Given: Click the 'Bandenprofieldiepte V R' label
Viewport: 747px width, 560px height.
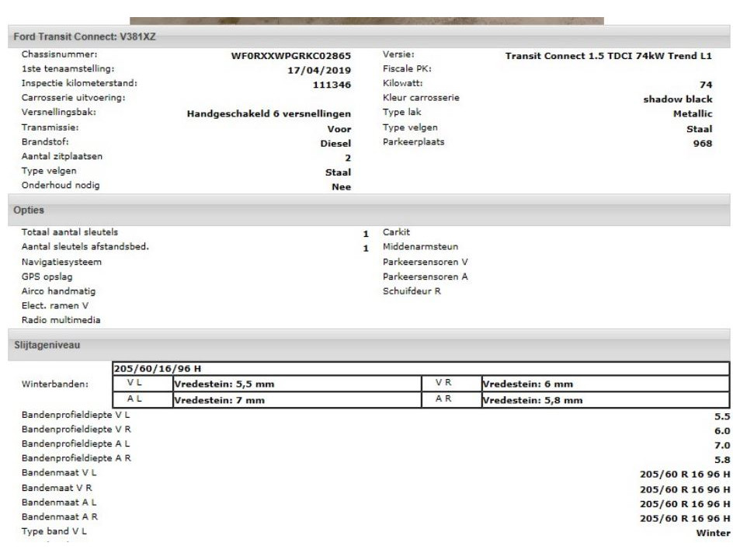Looking at the screenshot, I should click(x=76, y=429).
